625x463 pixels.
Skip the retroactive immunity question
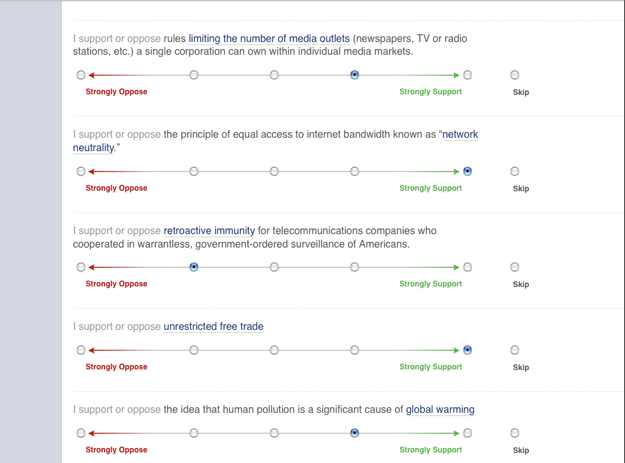(515, 267)
